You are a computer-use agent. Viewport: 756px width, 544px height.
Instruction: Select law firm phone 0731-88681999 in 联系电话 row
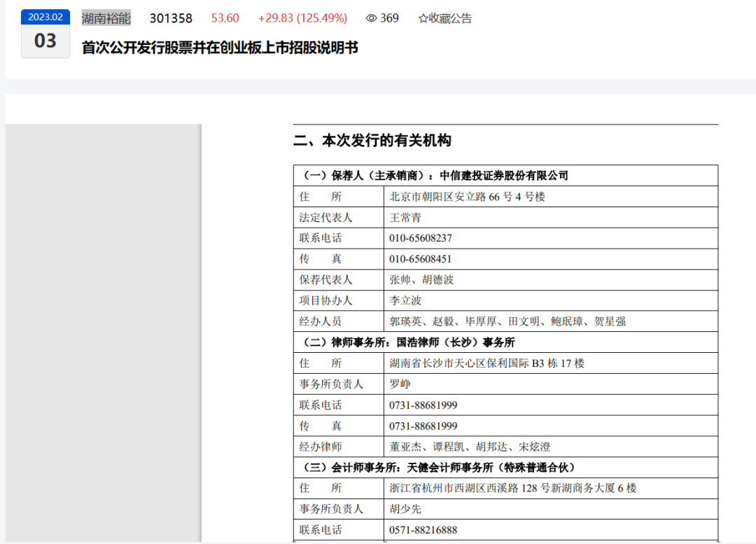[x=423, y=405]
